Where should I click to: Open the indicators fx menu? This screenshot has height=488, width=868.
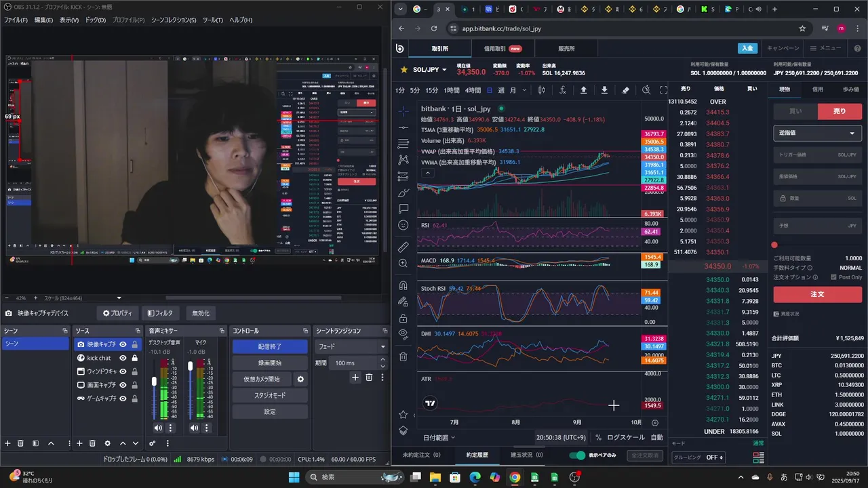tap(563, 90)
